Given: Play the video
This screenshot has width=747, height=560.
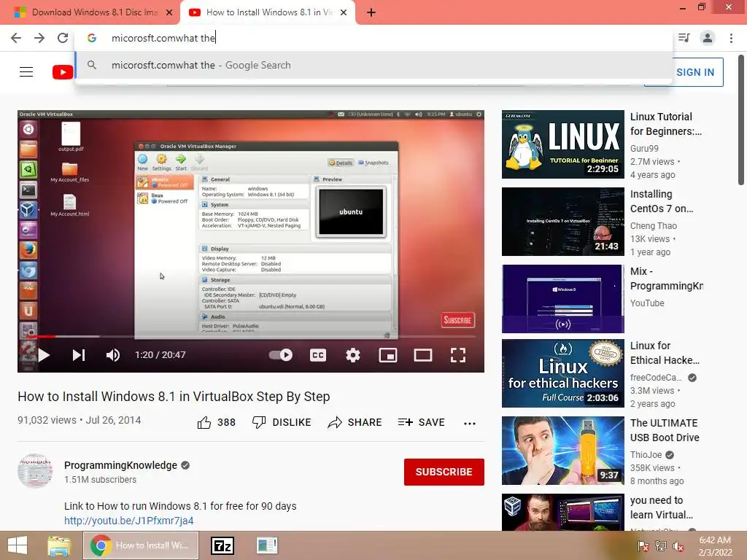Looking at the screenshot, I should [x=44, y=355].
